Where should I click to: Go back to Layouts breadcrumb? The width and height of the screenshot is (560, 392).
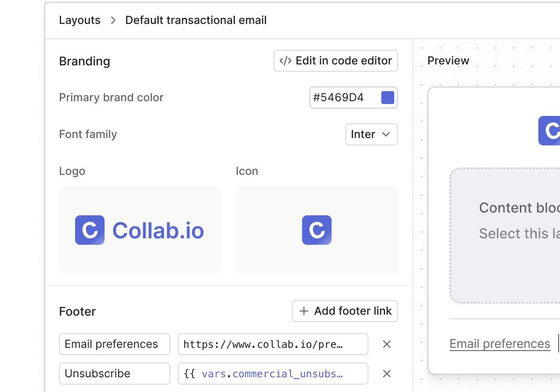pos(80,21)
